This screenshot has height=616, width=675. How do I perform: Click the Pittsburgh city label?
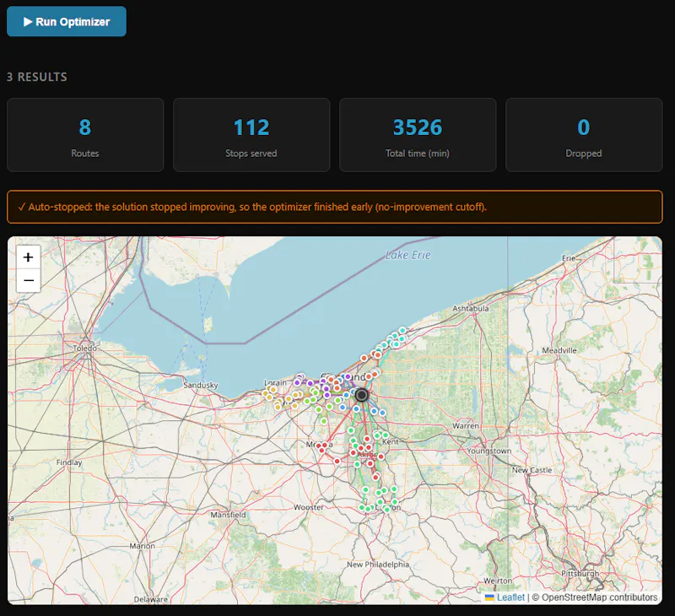tap(580, 573)
